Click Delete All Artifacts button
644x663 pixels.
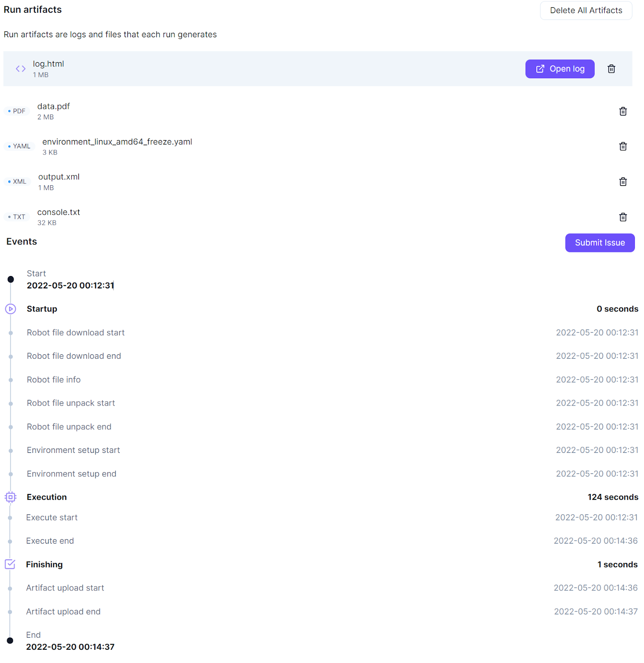pyautogui.click(x=586, y=10)
